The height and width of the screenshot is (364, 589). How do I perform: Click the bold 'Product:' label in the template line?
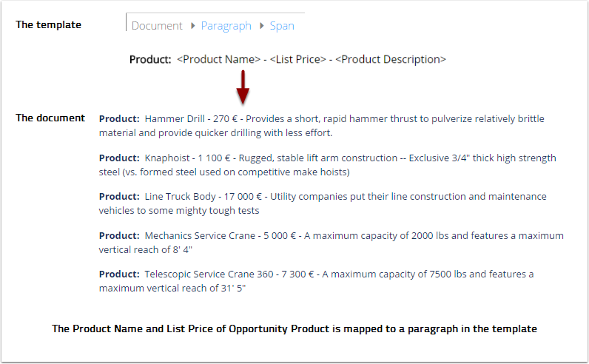[x=150, y=59]
